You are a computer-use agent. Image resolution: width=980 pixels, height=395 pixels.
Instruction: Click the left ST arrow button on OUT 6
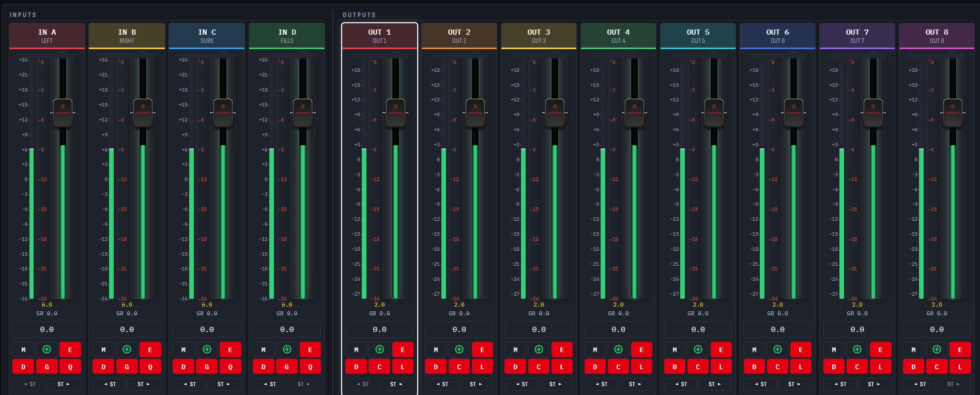point(760,384)
